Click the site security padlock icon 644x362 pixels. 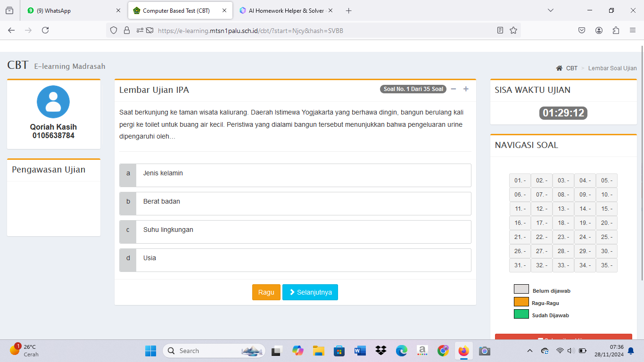126,30
